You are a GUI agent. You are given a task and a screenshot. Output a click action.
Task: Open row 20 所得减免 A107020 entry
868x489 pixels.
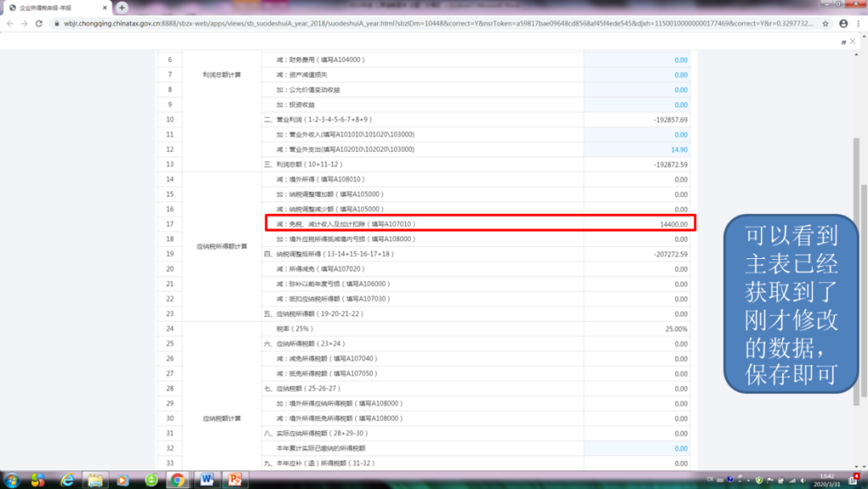coord(321,269)
